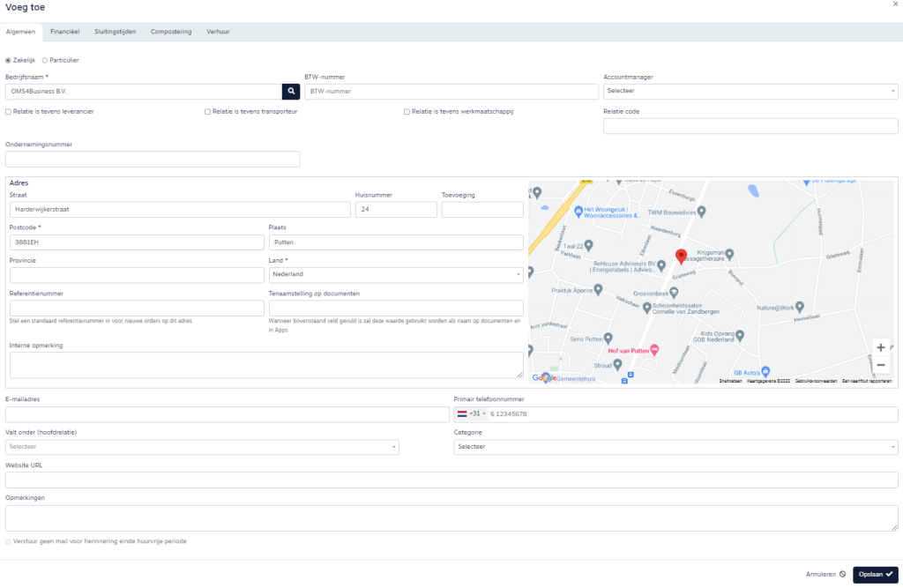The image size is (903, 588).
Task: Click into the E-mailadres field
Action: tap(228, 414)
